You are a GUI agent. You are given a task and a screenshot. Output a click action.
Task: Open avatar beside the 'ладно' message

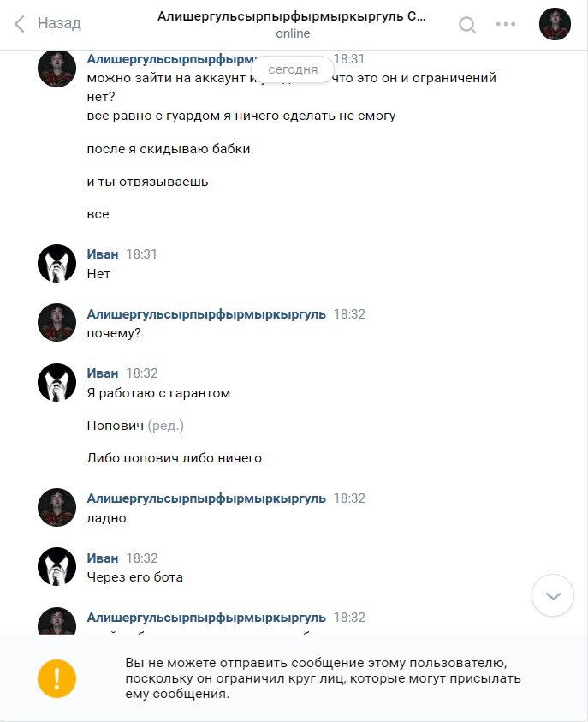click(x=56, y=507)
